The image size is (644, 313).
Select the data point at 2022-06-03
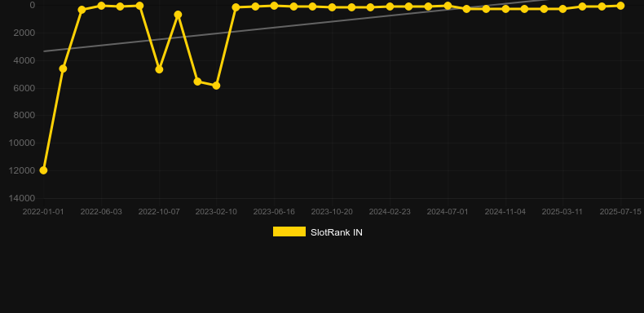[101, 6]
